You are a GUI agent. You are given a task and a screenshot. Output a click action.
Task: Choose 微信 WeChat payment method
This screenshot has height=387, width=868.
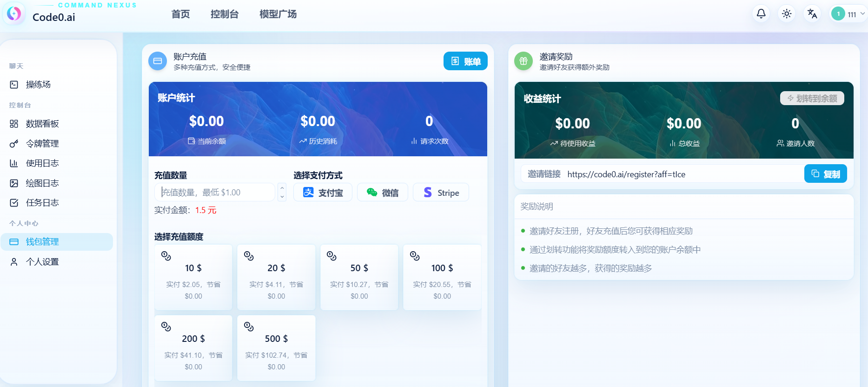[382, 193]
